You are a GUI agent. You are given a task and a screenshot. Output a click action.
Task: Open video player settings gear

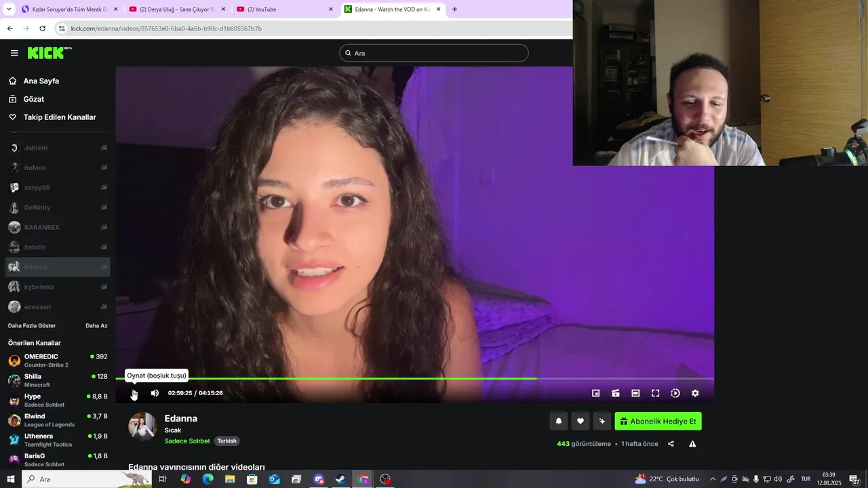pos(695,393)
